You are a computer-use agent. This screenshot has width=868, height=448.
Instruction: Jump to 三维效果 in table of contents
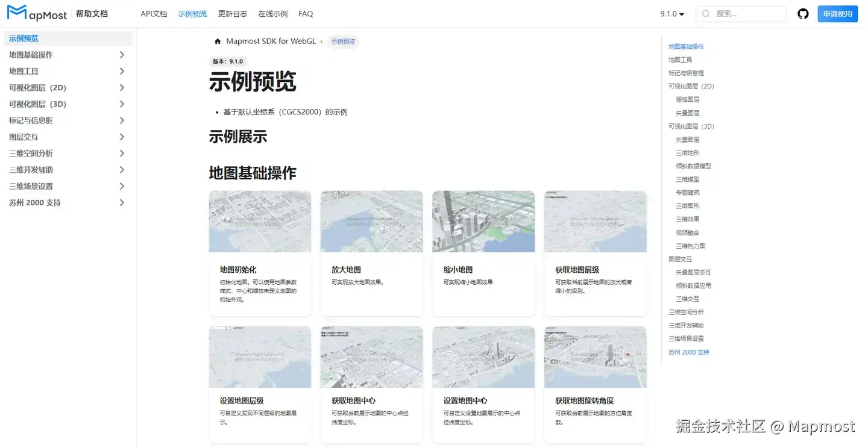(x=688, y=219)
